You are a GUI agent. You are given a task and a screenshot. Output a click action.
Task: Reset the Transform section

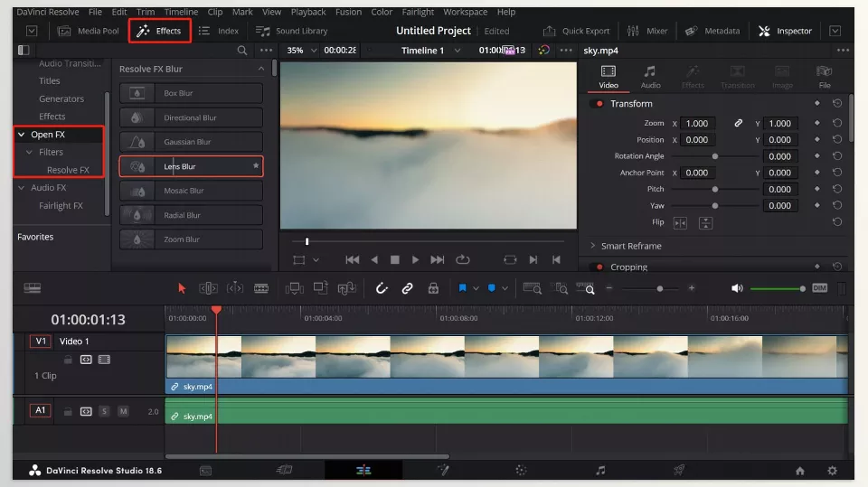pyautogui.click(x=837, y=104)
